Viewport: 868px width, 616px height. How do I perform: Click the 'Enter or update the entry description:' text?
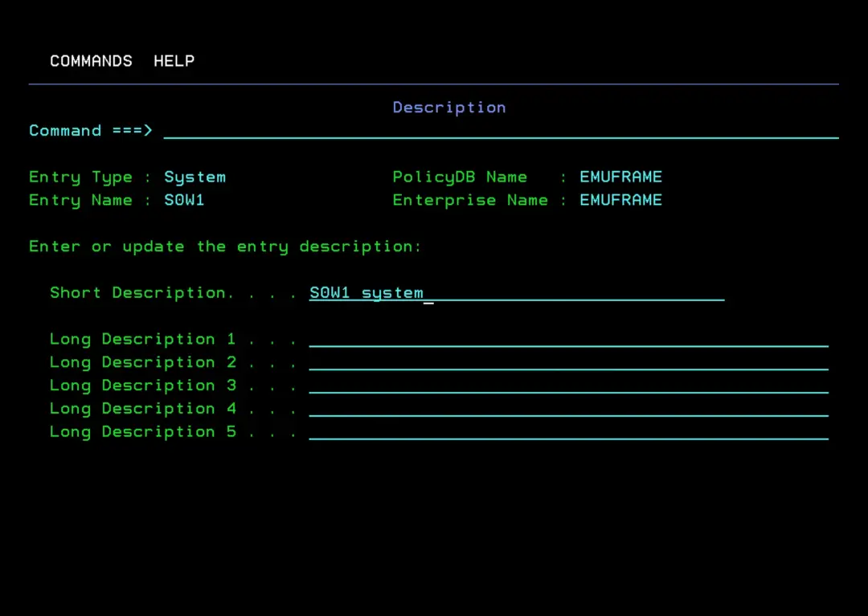coord(225,247)
